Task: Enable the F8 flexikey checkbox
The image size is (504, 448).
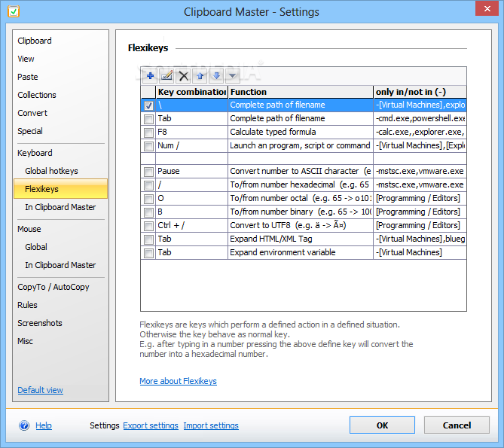Action: [148, 133]
